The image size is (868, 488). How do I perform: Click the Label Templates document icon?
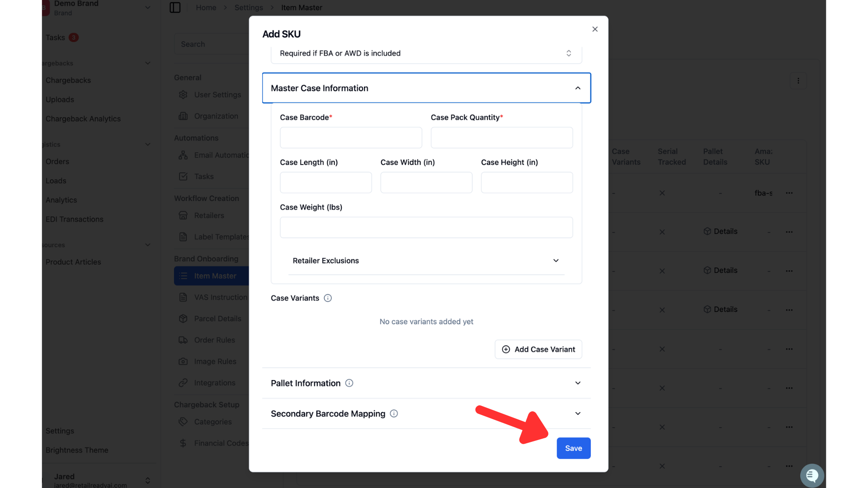coord(183,237)
